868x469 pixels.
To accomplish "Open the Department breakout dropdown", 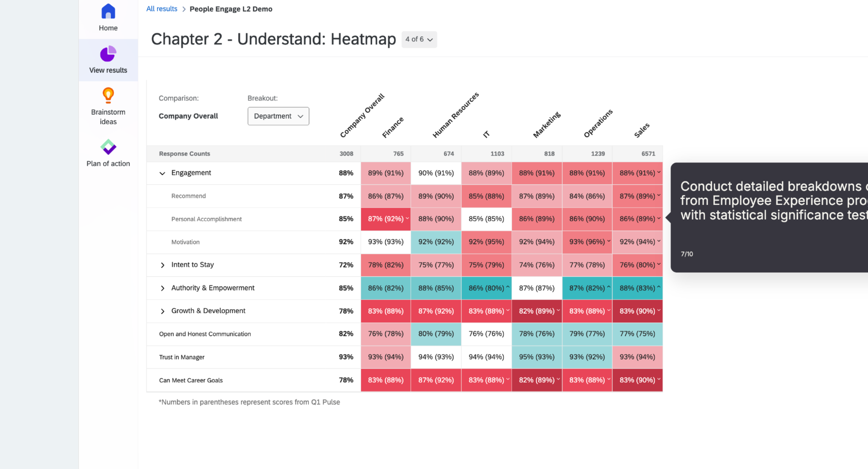I will pos(278,116).
